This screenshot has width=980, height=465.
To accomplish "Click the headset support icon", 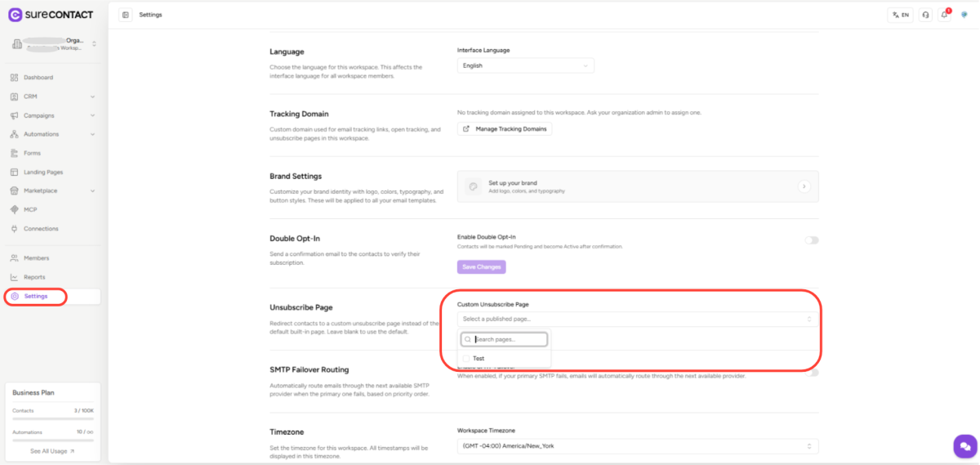I will (925, 15).
